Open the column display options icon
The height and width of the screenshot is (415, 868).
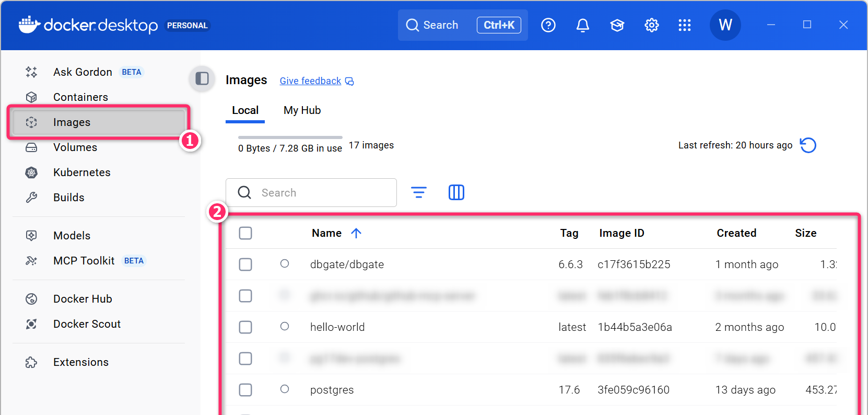pos(456,192)
